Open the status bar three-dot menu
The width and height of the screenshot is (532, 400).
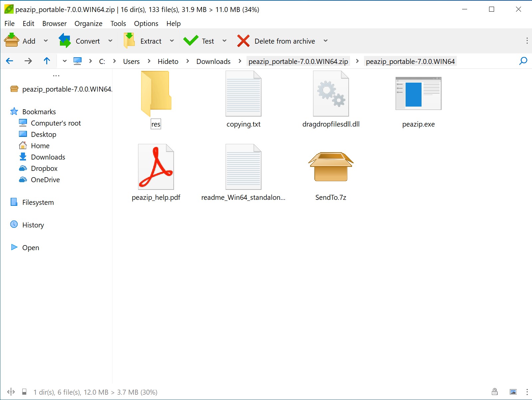tap(527, 392)
